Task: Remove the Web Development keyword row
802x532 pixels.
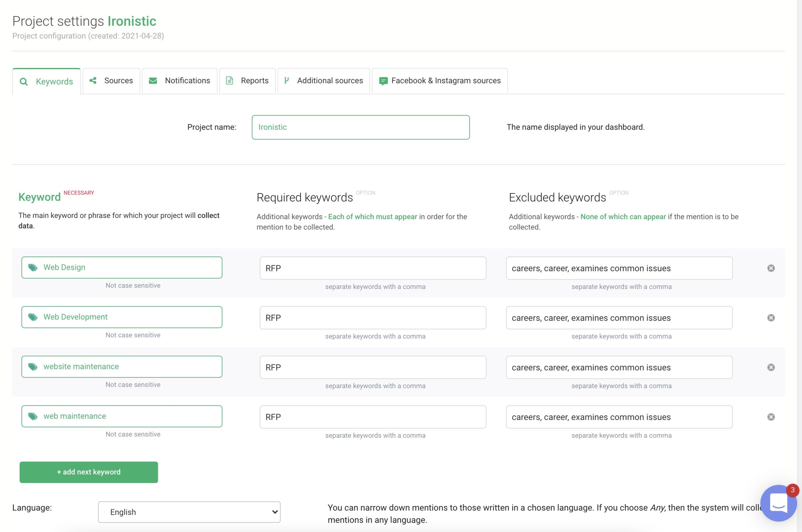Action: click(771, 318)
